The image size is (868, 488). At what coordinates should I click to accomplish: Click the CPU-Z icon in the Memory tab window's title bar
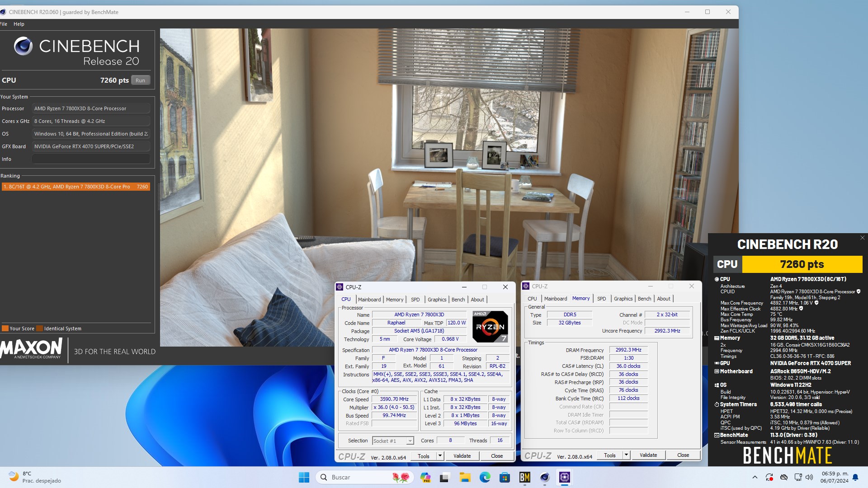(x=526, y=286)
